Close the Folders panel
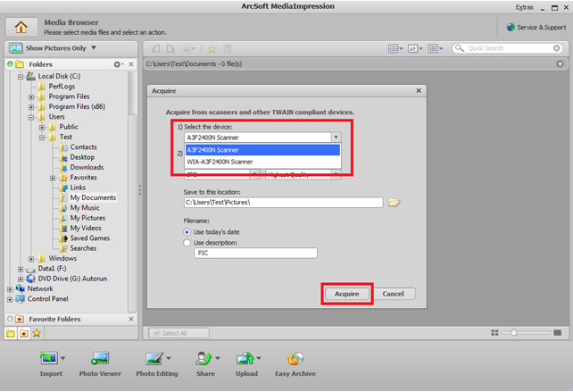This screenshot has height=392, width=573. coord(131,64)
